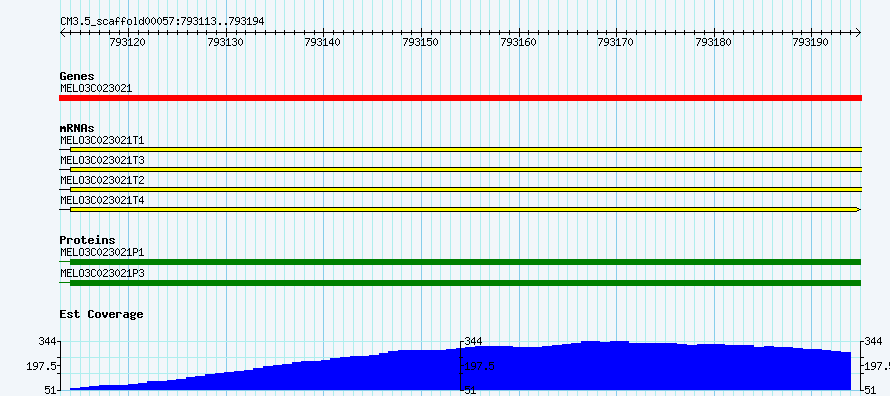Click the Genes track title
Viewport: 890px width, 396px height.
pyautogui.click(x=77, y=76)
